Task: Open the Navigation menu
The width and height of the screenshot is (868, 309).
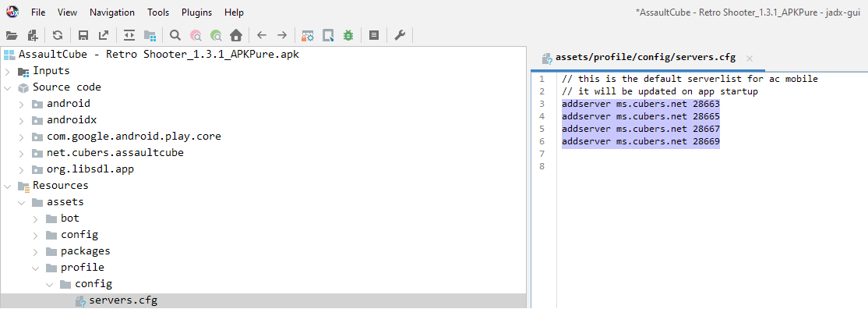Action: (x=112, y=12)
